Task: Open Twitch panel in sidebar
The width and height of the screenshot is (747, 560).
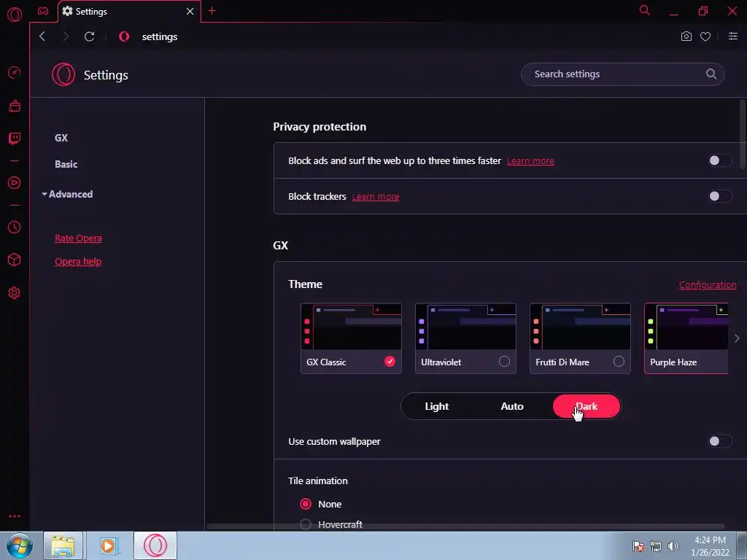Action: [x=15, y=139]
